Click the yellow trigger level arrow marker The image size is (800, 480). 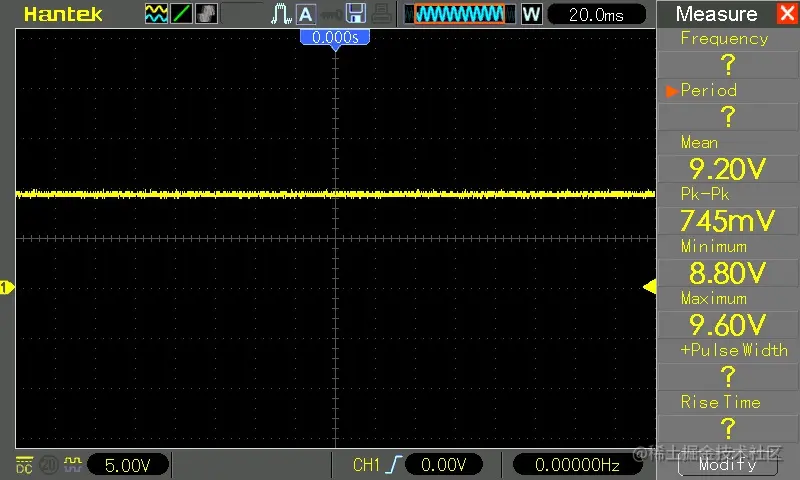649,287
